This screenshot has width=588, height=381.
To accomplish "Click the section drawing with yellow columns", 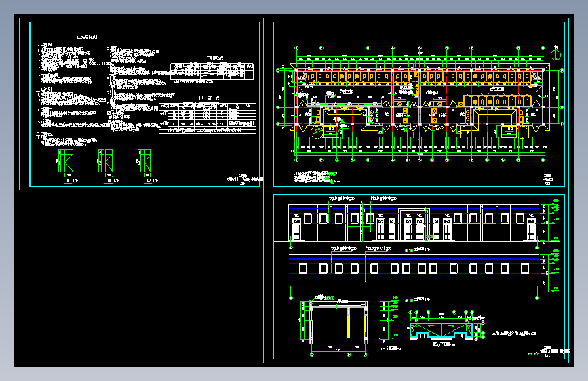I will 338,325.
